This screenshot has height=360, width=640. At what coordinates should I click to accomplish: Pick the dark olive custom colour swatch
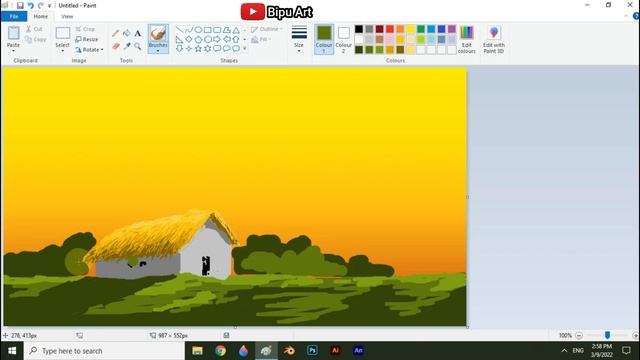click(359, 50)
